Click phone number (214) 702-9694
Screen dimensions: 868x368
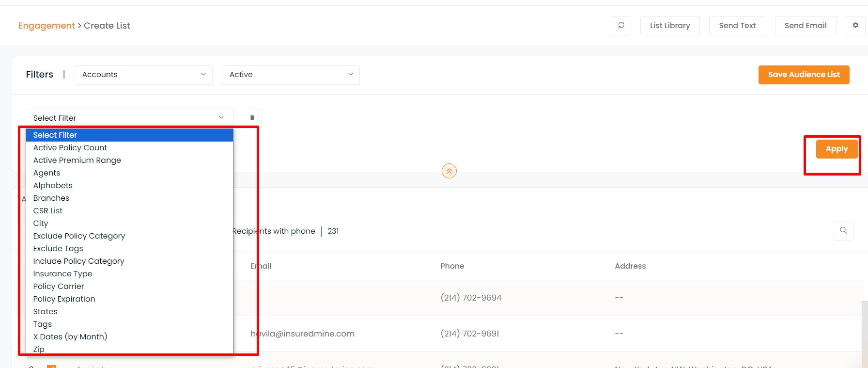pos(471,298)
